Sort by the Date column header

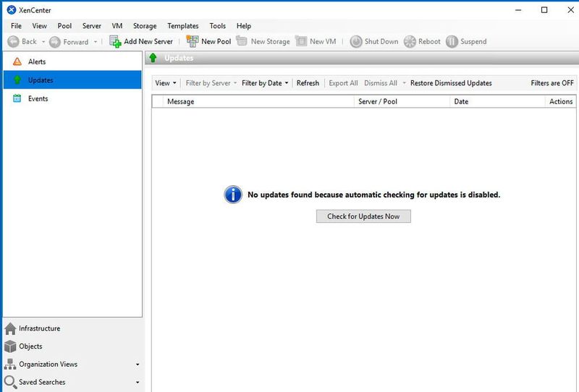(497, 101)
